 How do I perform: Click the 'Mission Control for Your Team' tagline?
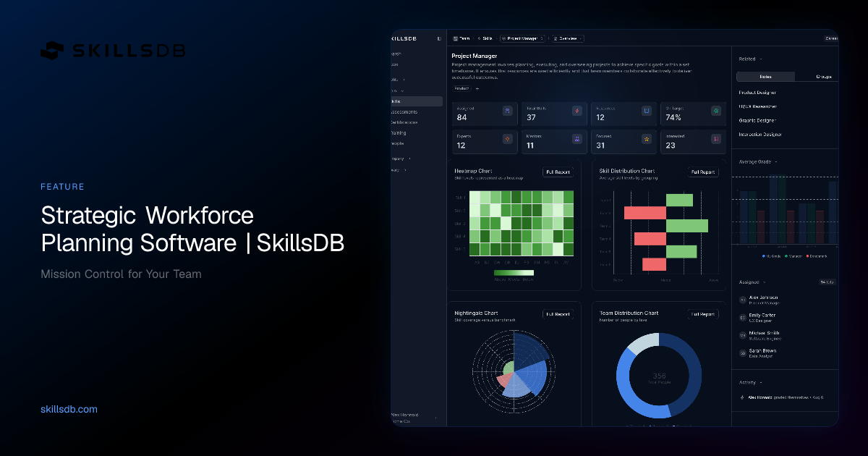click(121, 274)
